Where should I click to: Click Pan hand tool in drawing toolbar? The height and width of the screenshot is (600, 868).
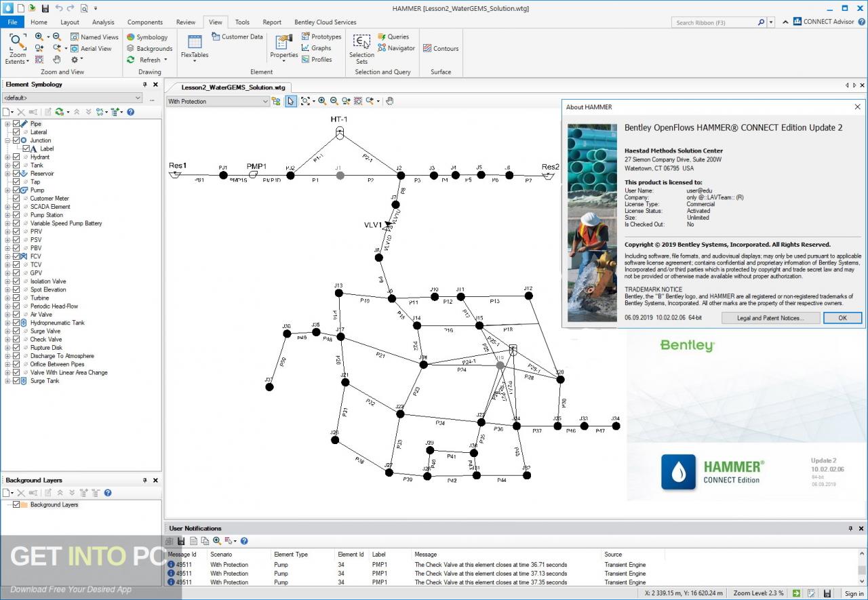click(389, 101)
